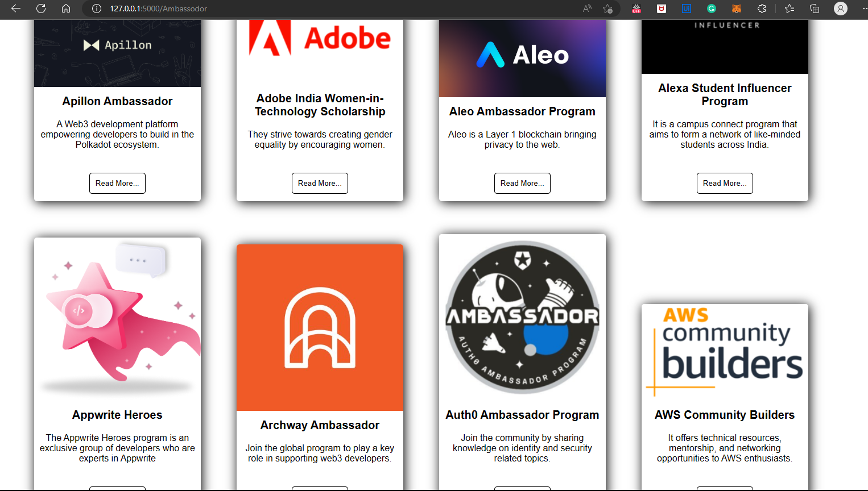Open the Collections icon

pos(815,9)
